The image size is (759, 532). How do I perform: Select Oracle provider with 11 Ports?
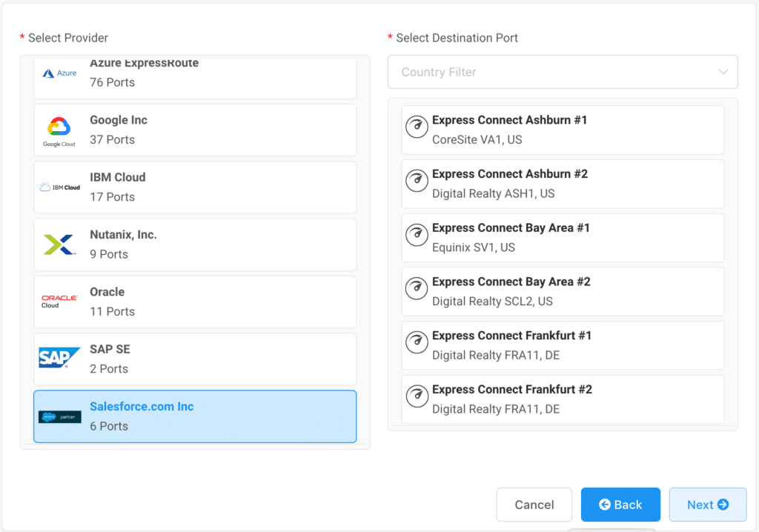point(195,302)
